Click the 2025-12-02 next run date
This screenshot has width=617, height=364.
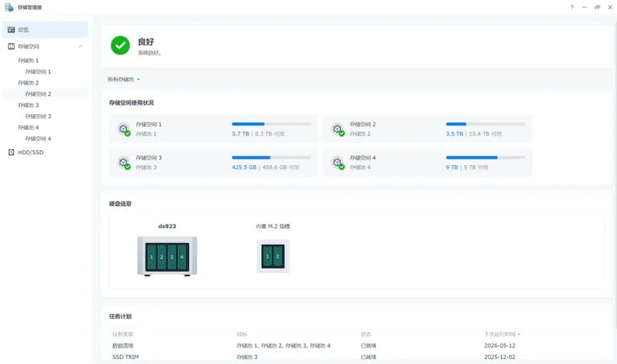pos(500,357)
